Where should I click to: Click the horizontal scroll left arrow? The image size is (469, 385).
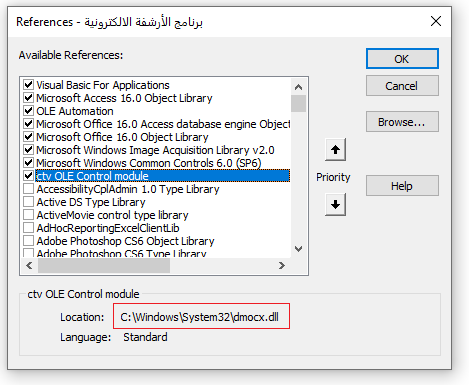pyautogui.click(x=29, y=265)
